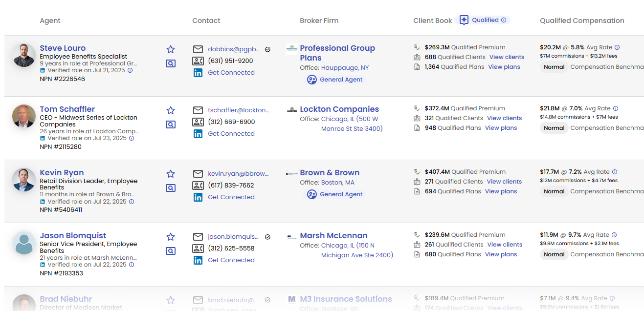This screenshot has height=311, width=644.
Task: Click Get Connected for Jason Blomquist
Action: point(231,260)
